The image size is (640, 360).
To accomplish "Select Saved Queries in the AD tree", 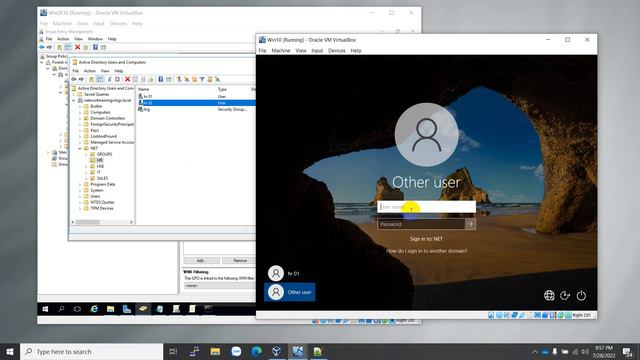I will [x=96, y=94].
